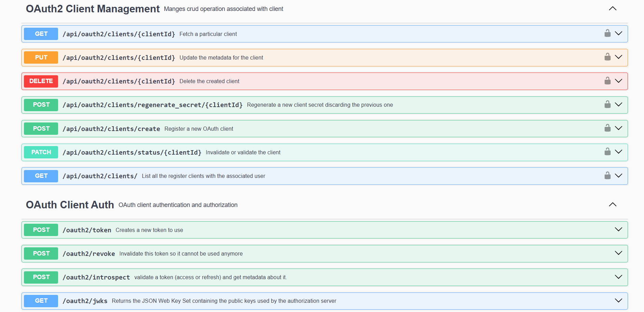Click the PUT method badge
Viewport: 644px width, 312px height.
pos(41,57)
